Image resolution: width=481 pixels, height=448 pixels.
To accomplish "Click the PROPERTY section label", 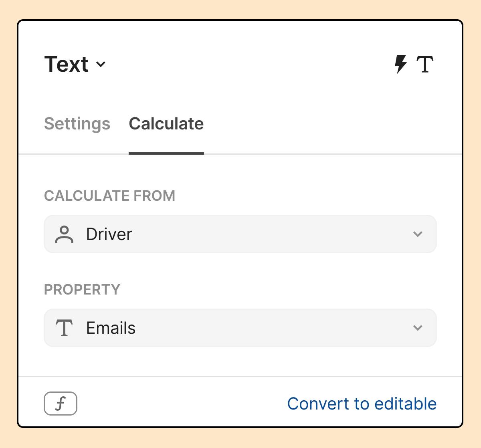I will click(82, 289).
